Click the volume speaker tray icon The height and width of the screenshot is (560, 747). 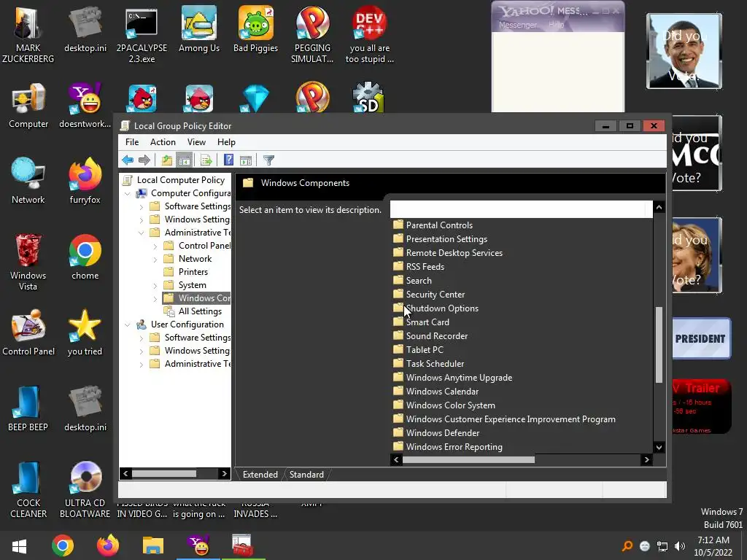[680, 546]
